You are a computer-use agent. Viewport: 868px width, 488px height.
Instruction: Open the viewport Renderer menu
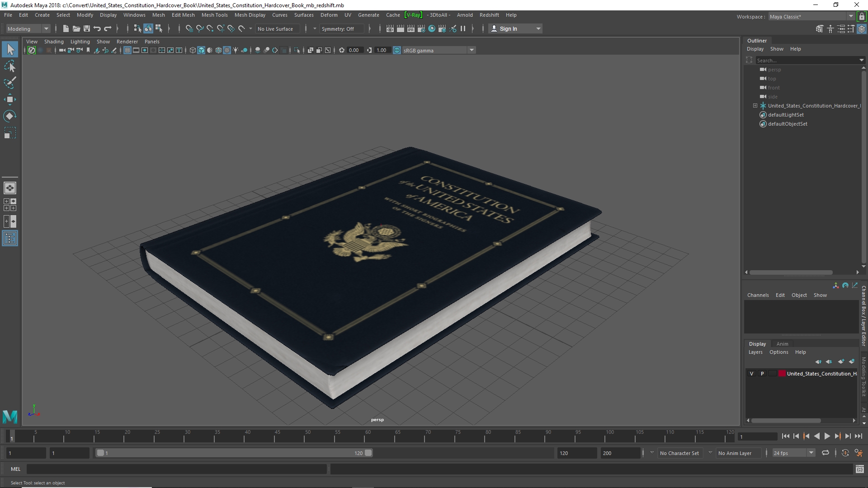click(127, 42)
